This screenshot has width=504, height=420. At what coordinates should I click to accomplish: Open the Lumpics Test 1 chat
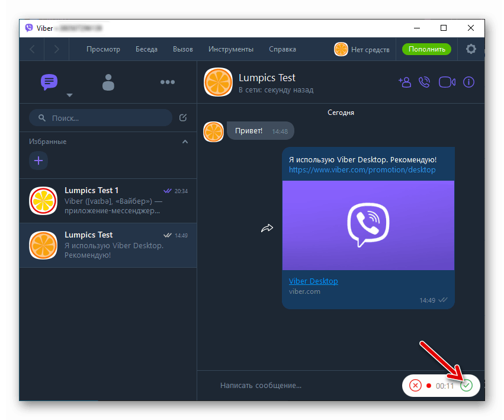click(x=108, y=201)
